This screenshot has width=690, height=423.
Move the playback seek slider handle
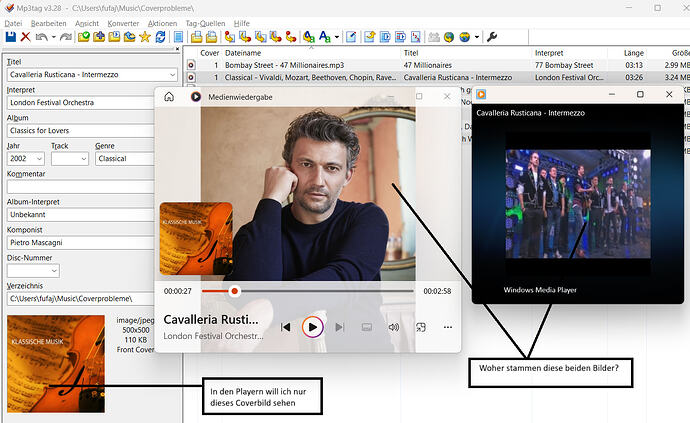click(235, 291)
